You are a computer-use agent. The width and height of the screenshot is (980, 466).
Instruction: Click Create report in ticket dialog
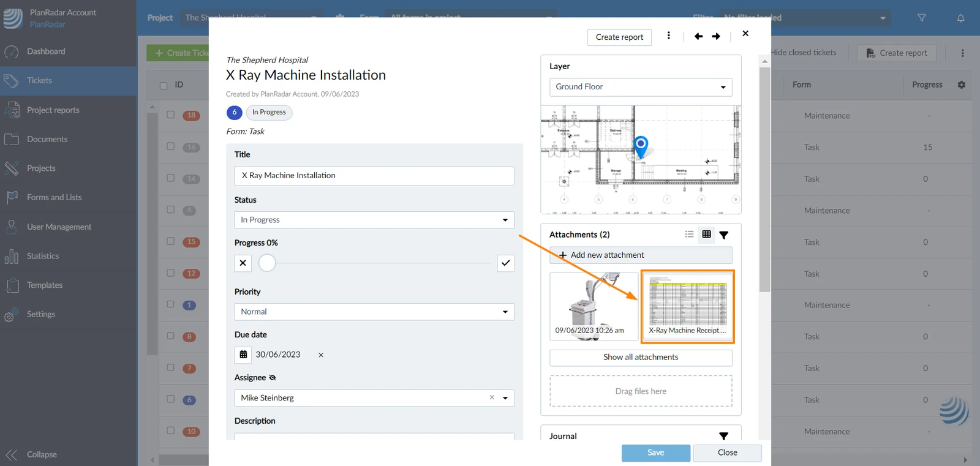click(x=619, y=37)
